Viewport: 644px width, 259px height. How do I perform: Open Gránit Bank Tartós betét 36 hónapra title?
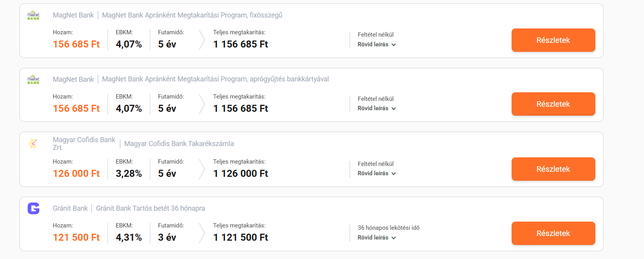tap(150, 208)
